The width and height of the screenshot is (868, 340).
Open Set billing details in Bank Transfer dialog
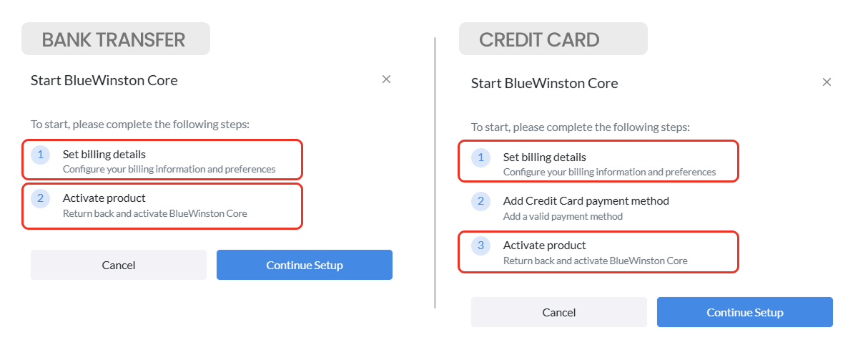104,155
